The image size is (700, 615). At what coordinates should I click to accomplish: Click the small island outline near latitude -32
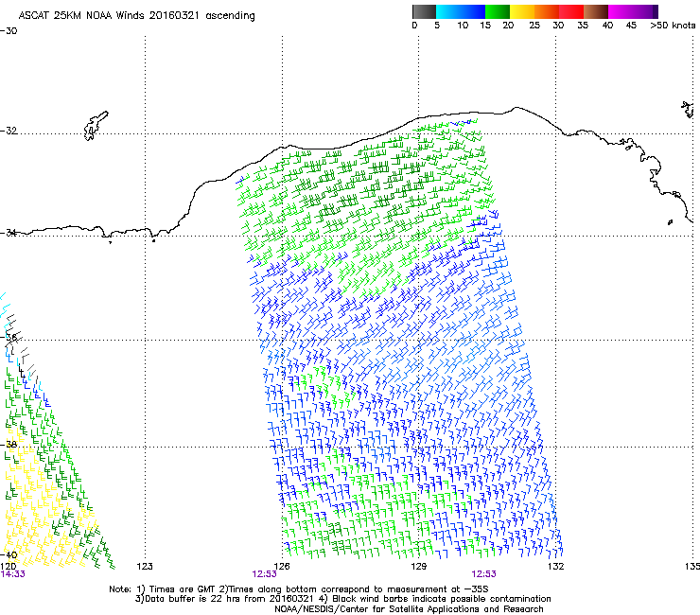[96, 126]
